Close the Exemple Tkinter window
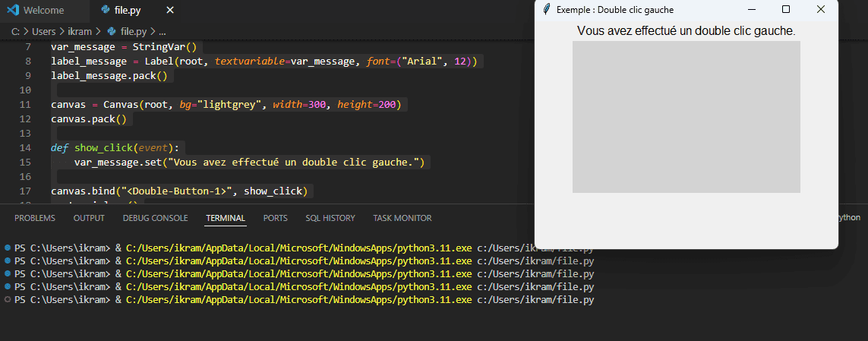 820,9
